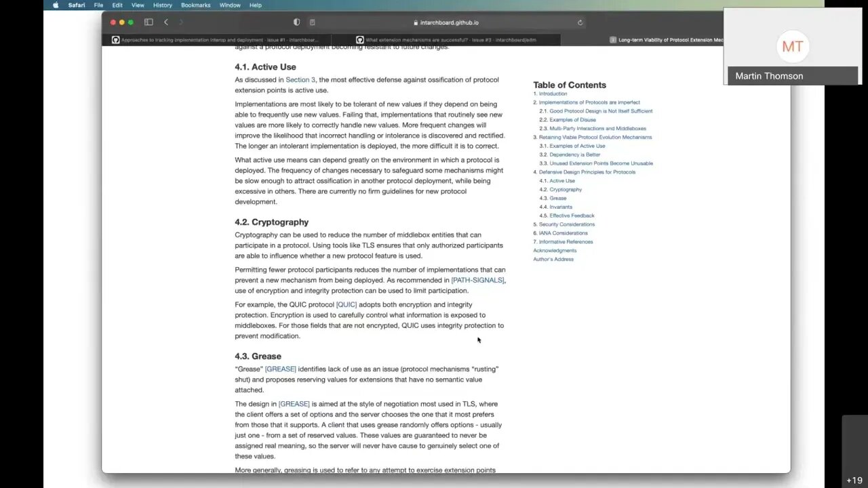Reload the current page
The width and height of the screenshot is (868, 488).
click(x=580, y=22)
